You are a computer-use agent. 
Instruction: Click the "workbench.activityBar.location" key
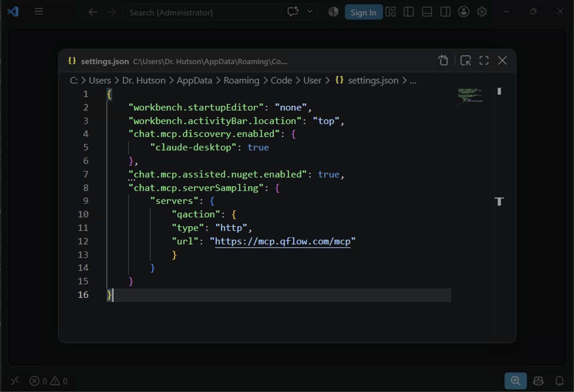click(215, 121)
